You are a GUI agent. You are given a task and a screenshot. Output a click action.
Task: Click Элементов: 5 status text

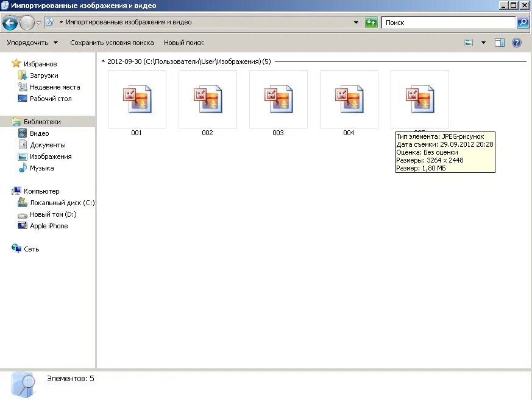[x=71, y=379]
